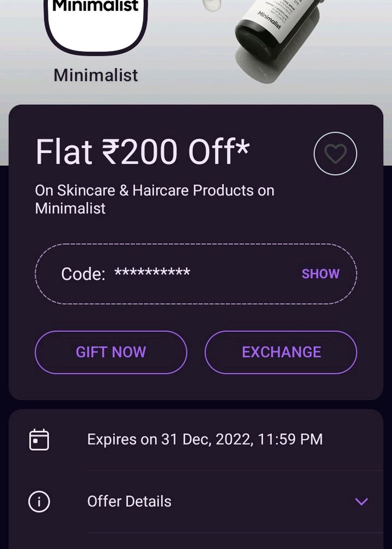This screenshot has height=549, width=392.
Task: Select the Minimalist brand logo
Action: (x=95, y=25)
